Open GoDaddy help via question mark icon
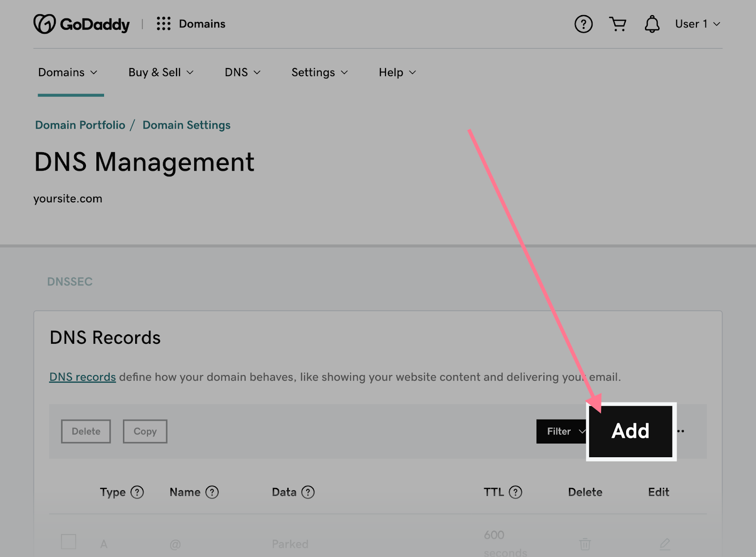This screenshot has height=557, width=756. pos(583,24)
